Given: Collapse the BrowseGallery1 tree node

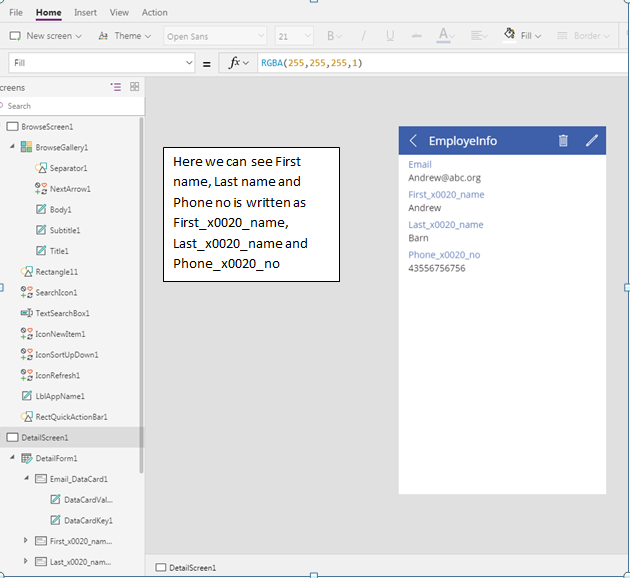Looking at the screenshot, I should 12,147.
